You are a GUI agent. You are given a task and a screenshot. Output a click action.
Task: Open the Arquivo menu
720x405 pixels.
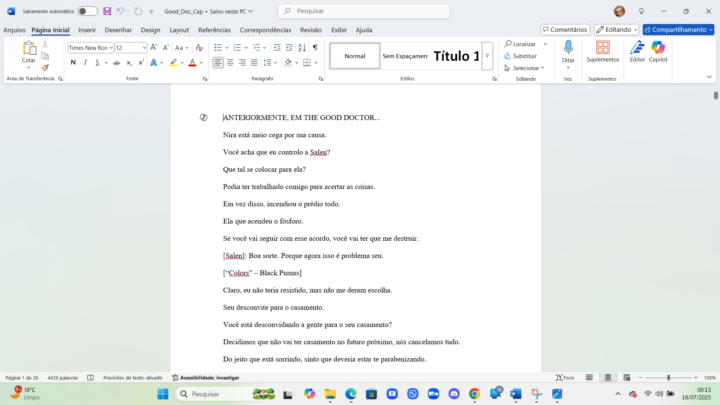pyautogui.click(x=14, y=30)
